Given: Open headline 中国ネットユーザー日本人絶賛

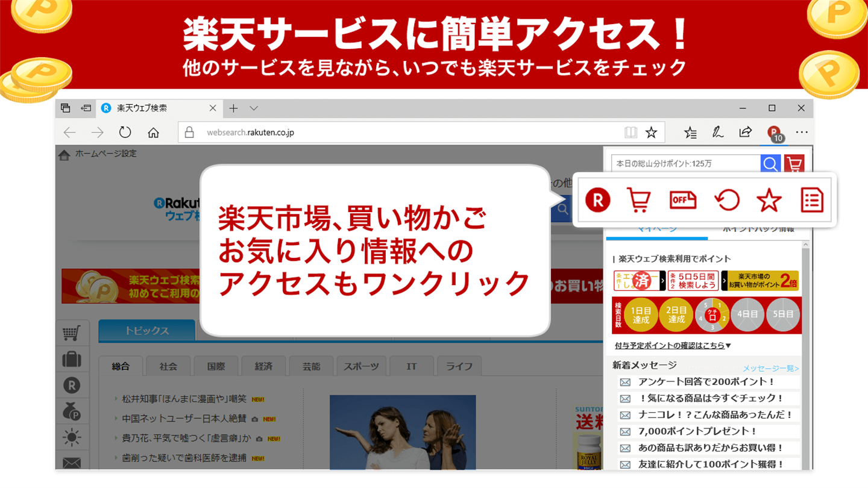Looking at the screenshot, I should point(184,419).
